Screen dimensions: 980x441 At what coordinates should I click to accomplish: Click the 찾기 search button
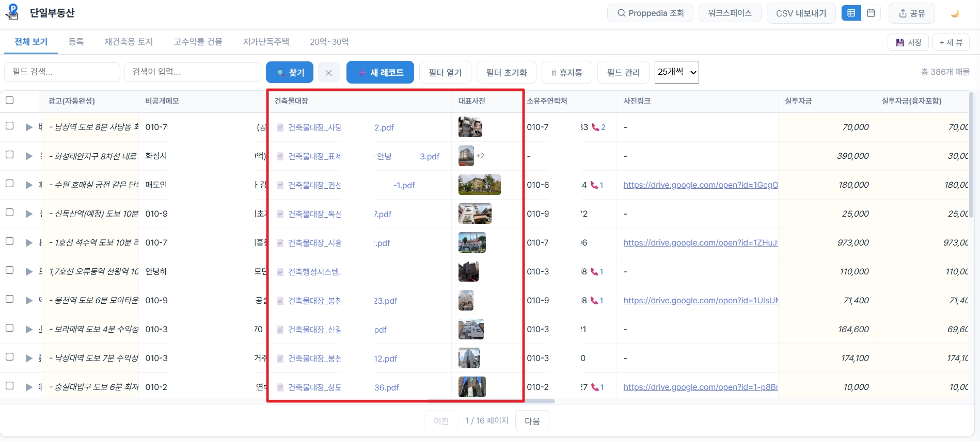290,72
